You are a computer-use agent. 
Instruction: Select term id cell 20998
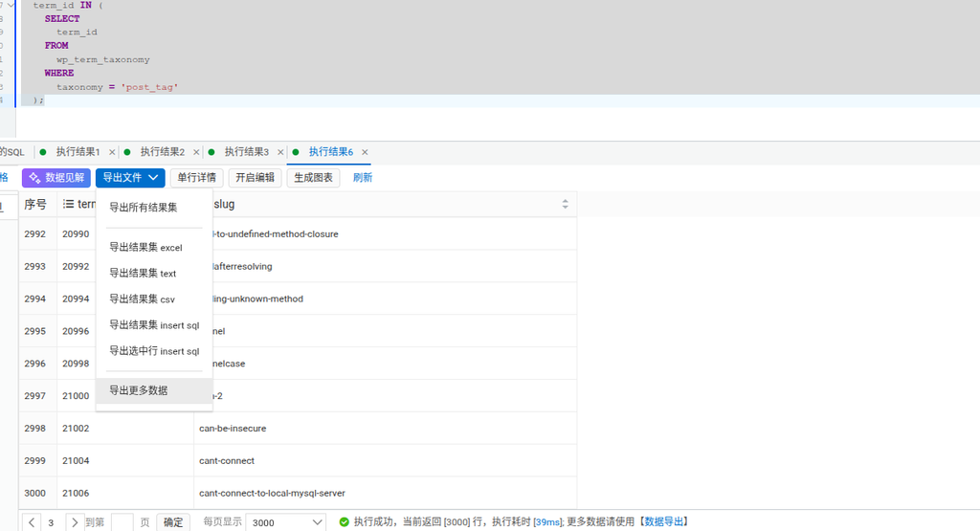coord(76,364)
